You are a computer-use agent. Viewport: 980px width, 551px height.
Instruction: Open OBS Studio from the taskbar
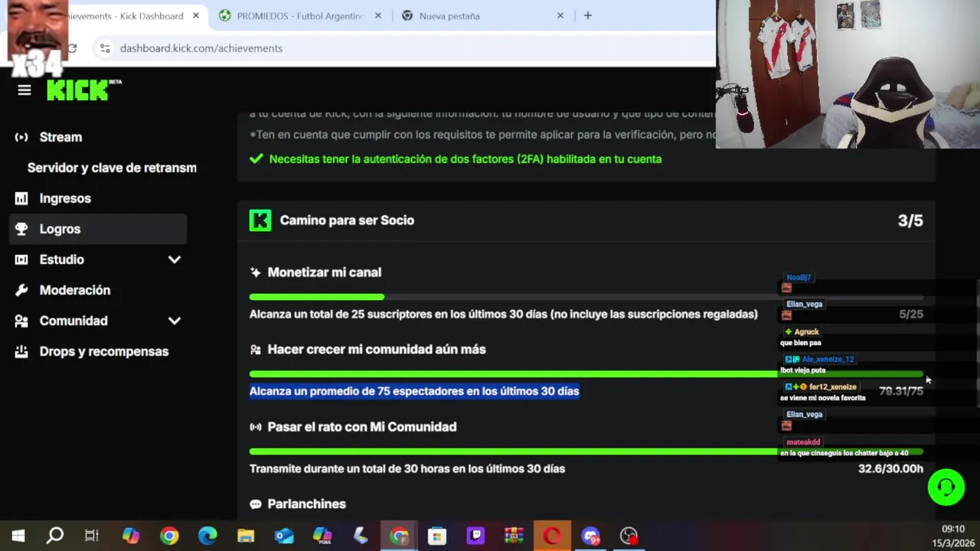coord(629,536)
